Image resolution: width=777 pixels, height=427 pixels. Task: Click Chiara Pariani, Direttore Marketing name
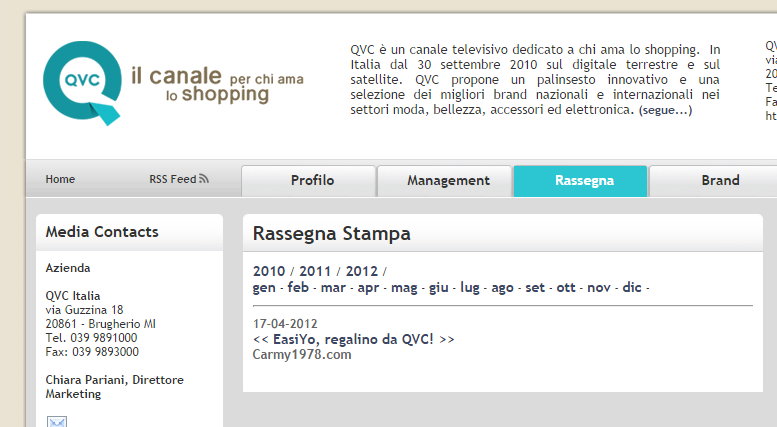pyautogui.click(x=114, y=387)
